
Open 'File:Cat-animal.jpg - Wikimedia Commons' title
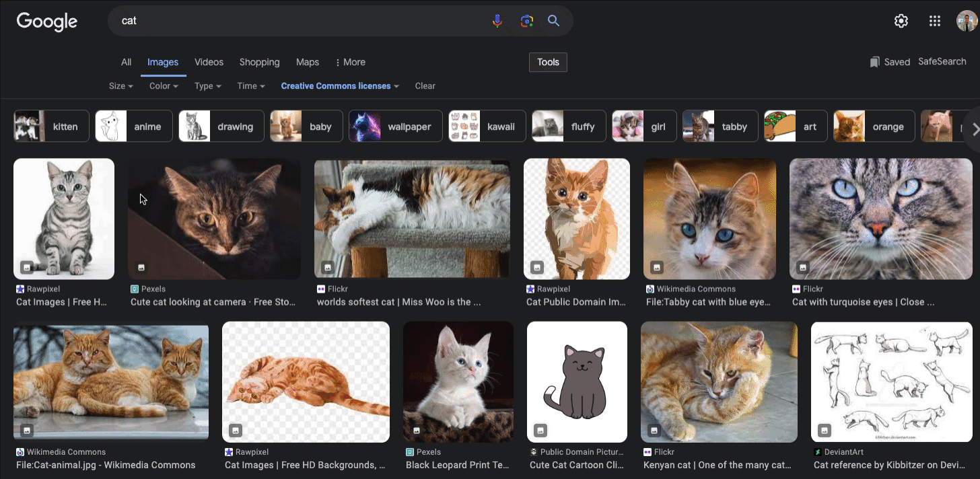coord(106,465)
